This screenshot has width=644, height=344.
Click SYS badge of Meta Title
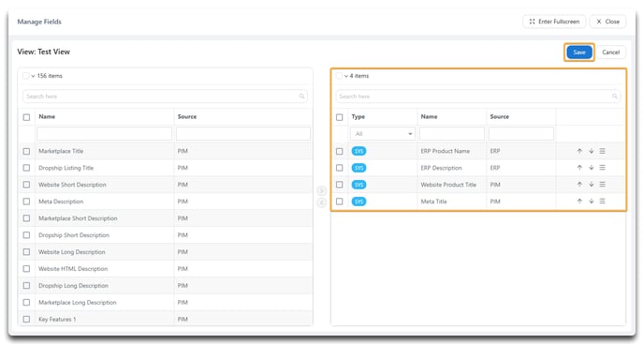pos(359,202)
